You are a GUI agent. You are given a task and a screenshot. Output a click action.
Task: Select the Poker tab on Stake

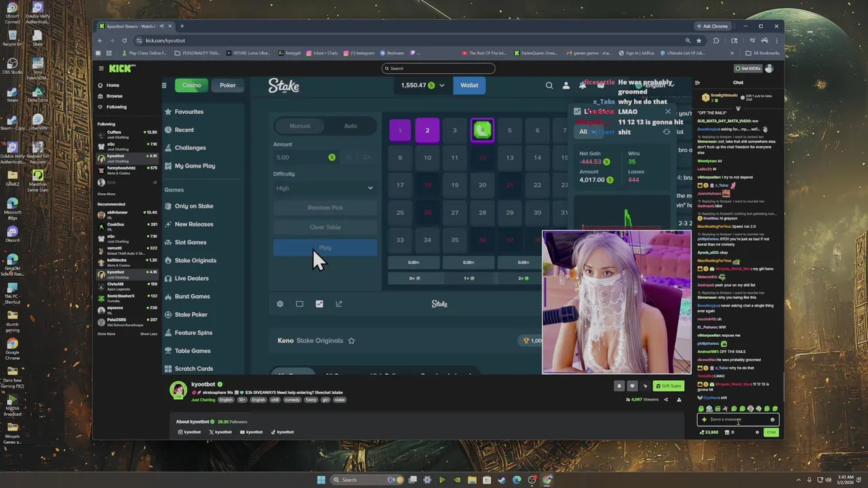point(228,85)
